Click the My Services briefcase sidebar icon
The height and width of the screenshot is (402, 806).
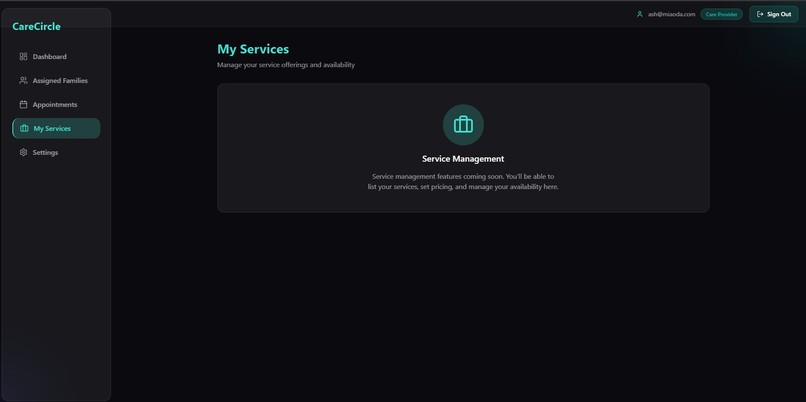24,129
